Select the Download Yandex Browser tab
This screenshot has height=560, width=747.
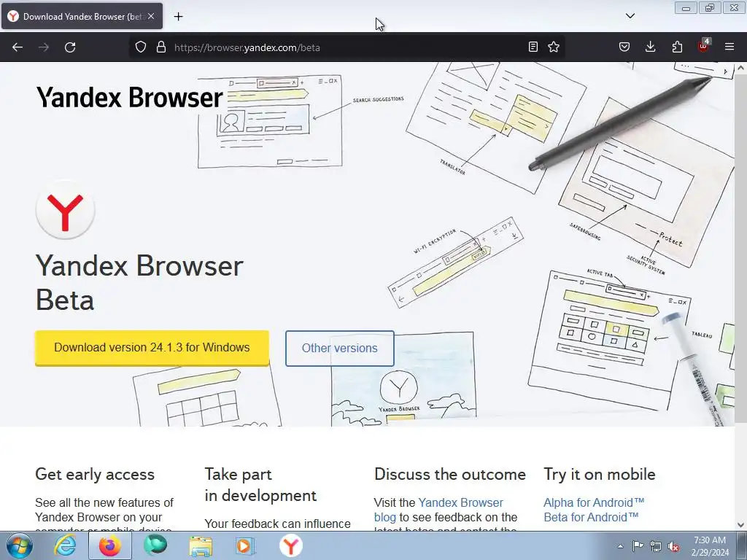point(82,16)
